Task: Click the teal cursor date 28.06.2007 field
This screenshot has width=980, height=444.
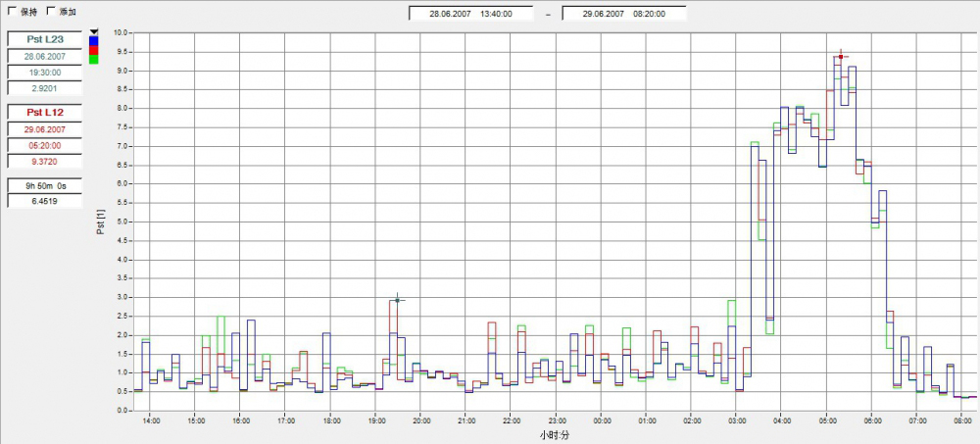Action: (x=47, y=56)
